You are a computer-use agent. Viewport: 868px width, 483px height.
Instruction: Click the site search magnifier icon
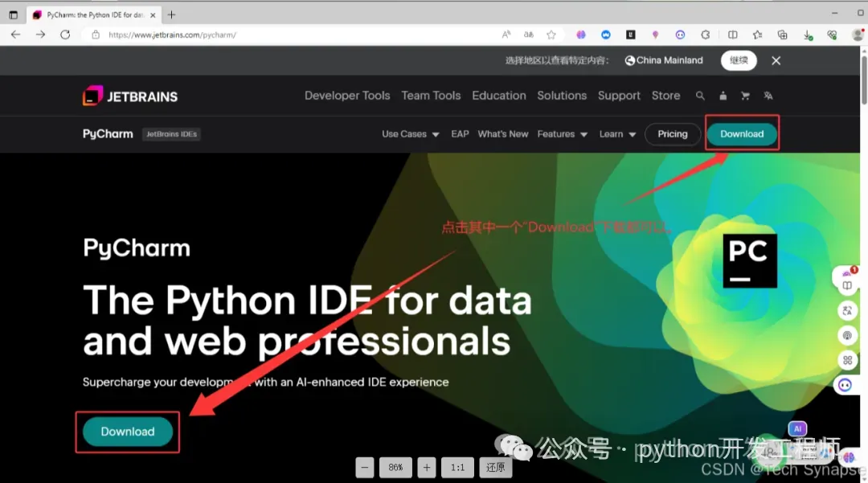pos(700,96)
